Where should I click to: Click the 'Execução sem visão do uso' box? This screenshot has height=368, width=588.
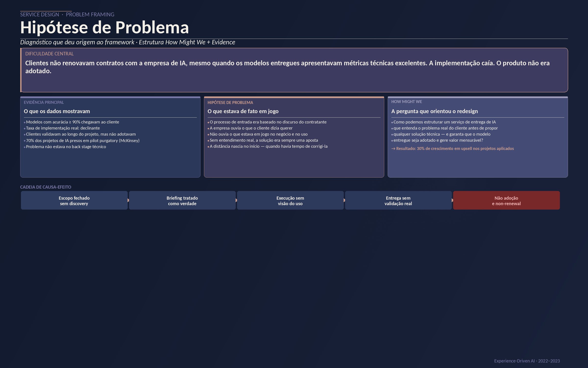pyautogui.click(x=290, y=200)
